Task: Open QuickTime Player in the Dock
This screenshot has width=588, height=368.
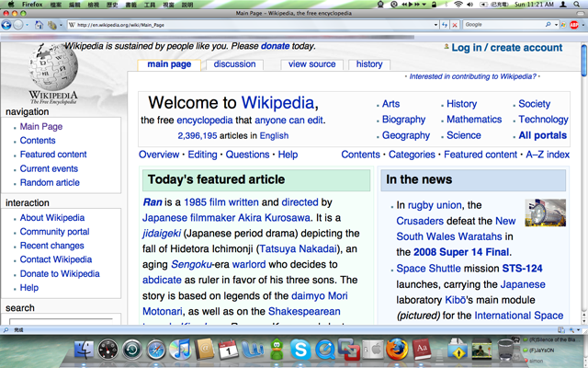Action: [x=324, y=350]
